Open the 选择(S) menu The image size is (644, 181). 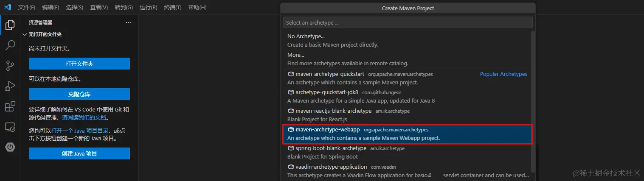(x=75, y=8)
